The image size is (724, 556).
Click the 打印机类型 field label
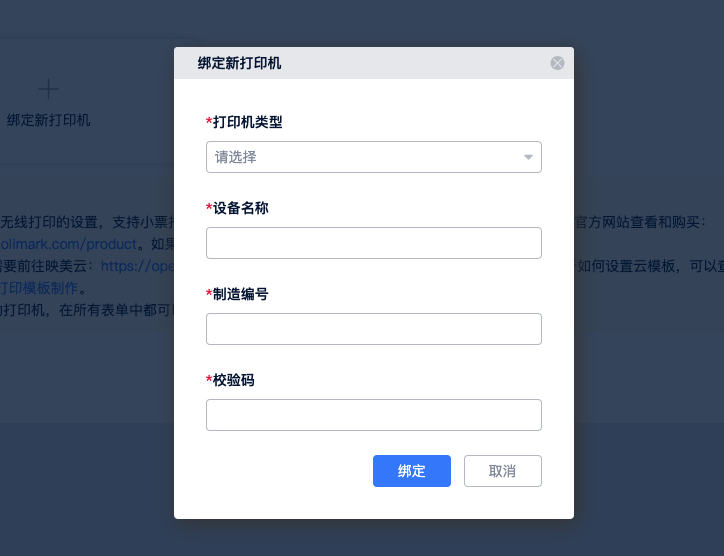point(247,122)
